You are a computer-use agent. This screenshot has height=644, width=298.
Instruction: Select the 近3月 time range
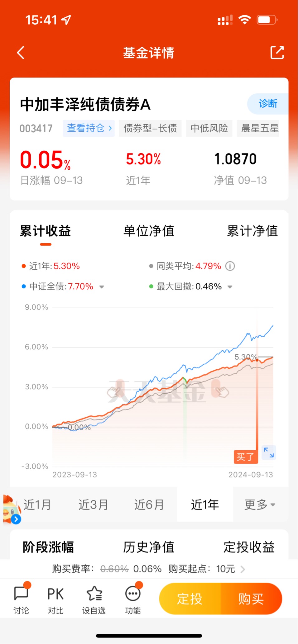pyautogui.click(x=93, y=504)
